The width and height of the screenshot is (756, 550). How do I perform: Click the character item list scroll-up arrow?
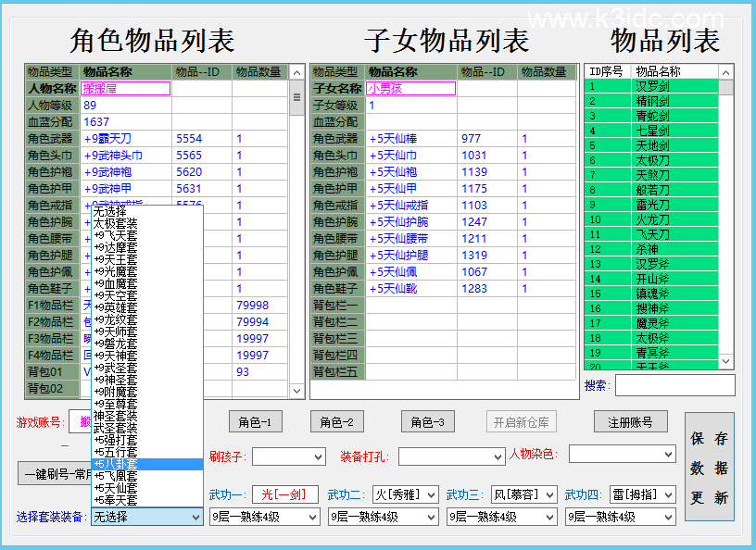coord(296,72)
